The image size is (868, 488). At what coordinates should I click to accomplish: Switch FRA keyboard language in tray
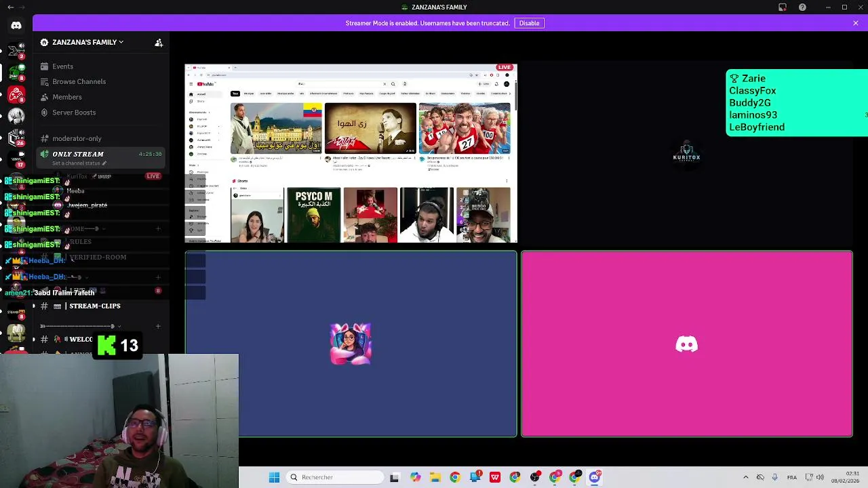[x=792, y=477]
